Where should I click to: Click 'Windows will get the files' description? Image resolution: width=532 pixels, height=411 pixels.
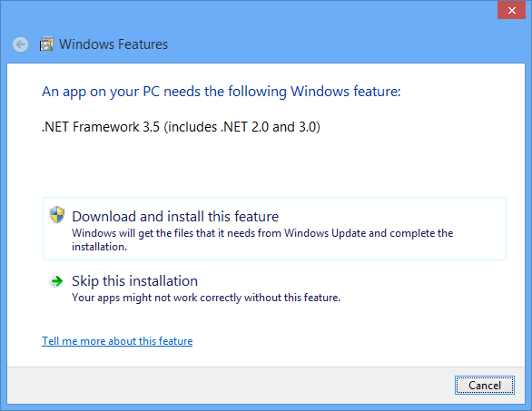click(262, 240)
